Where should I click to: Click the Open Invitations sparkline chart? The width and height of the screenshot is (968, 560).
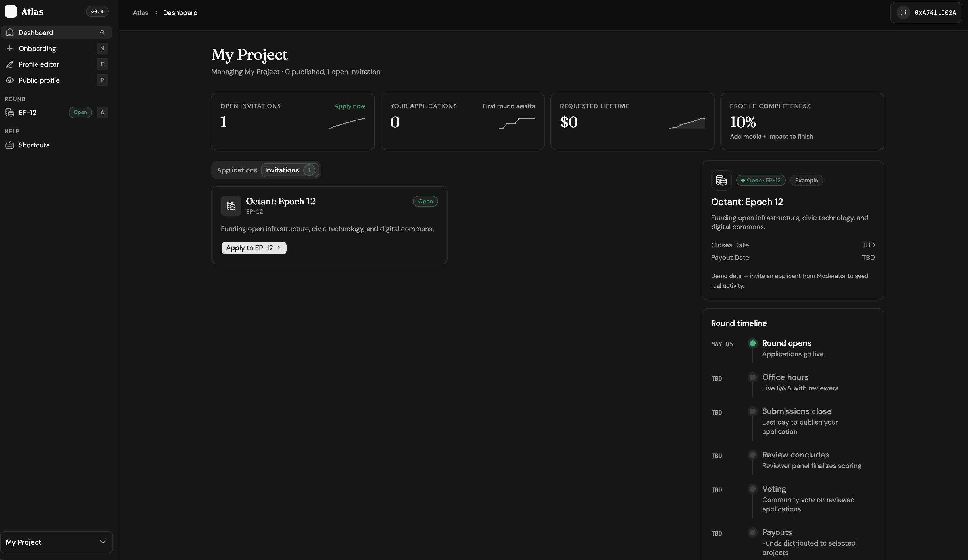347,124
